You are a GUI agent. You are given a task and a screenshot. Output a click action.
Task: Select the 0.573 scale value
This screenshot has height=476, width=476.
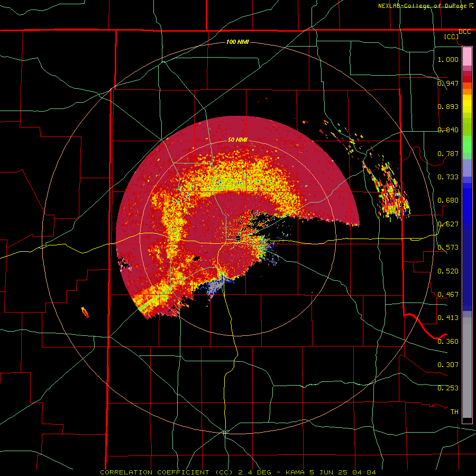click(448, 247)
